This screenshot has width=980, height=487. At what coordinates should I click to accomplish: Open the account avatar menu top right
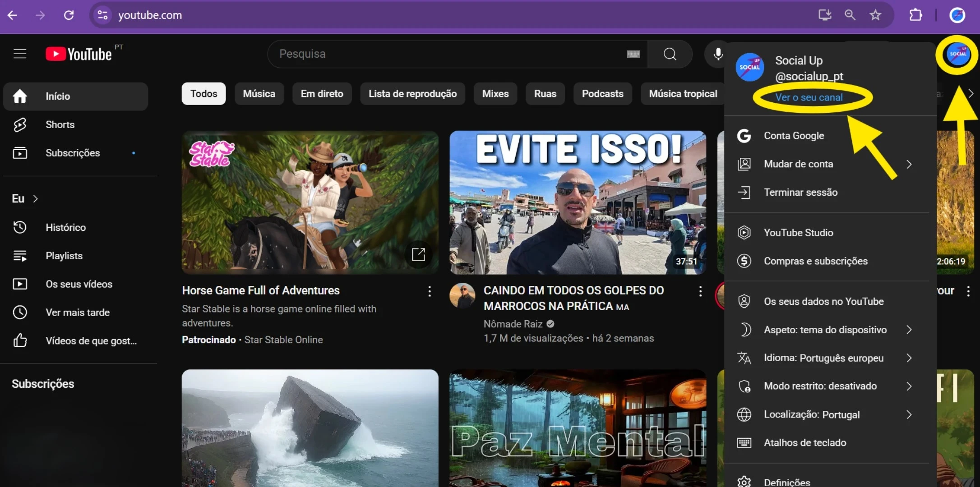[x=957, y=54]
